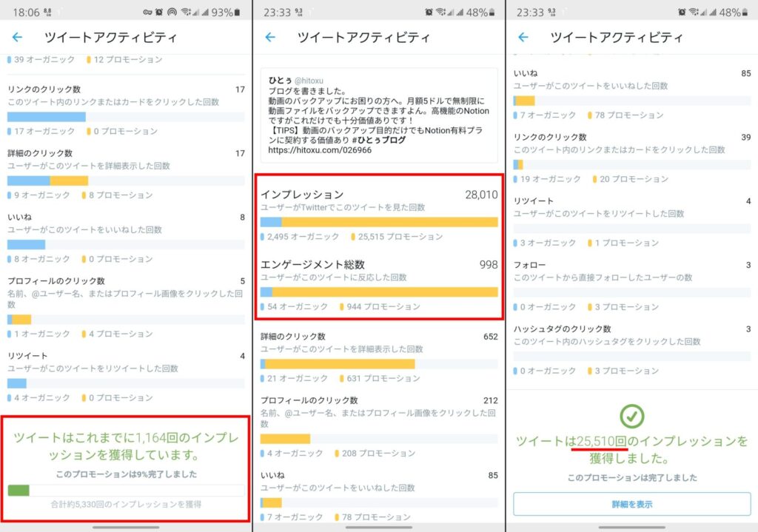The height and width of the screenshot is (532, 758).
Task: Tap the VPN key icon in the left status bar
Action: point(147,12)
